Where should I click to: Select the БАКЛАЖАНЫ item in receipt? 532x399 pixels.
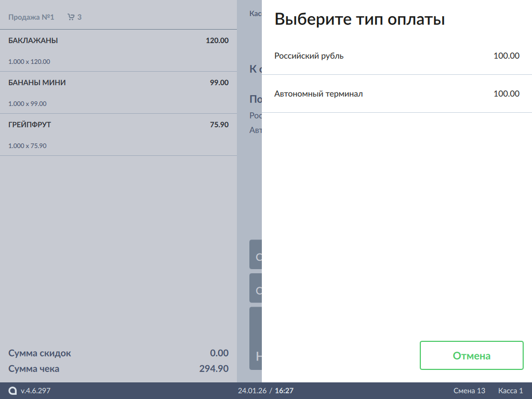33,41
